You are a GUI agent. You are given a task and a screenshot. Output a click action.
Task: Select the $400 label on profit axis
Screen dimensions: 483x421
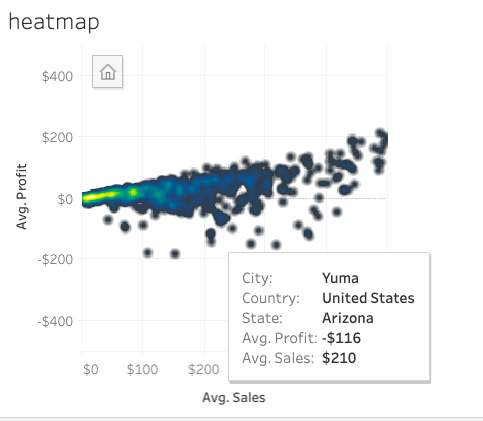(57, 76)
